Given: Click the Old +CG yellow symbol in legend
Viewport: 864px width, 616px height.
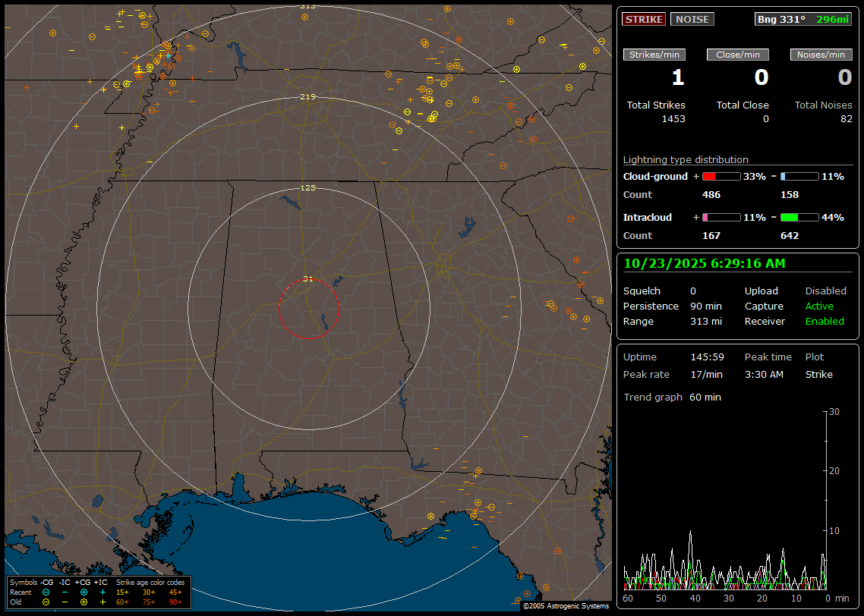Looking at the screenshot, I should 84,602.
